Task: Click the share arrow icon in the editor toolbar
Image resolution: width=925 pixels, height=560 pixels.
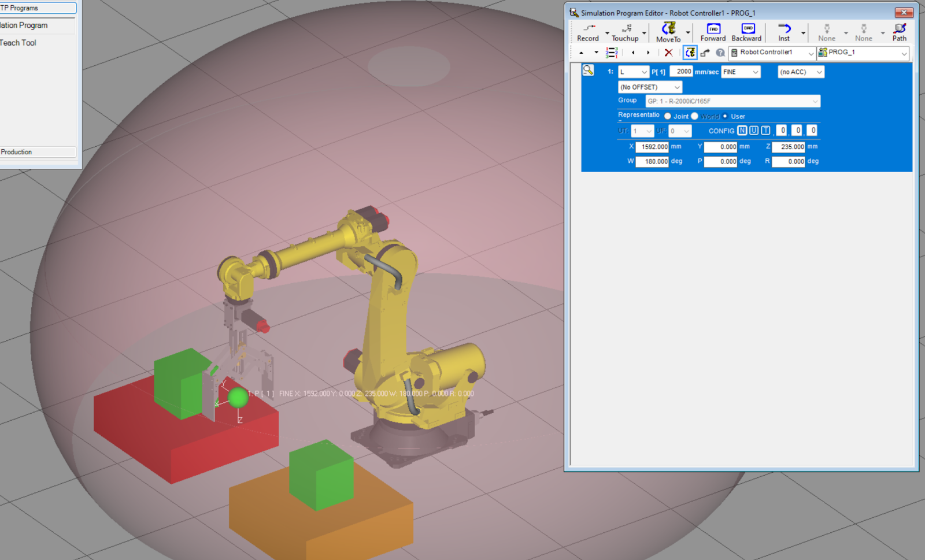Action: (x=705, y=53)
